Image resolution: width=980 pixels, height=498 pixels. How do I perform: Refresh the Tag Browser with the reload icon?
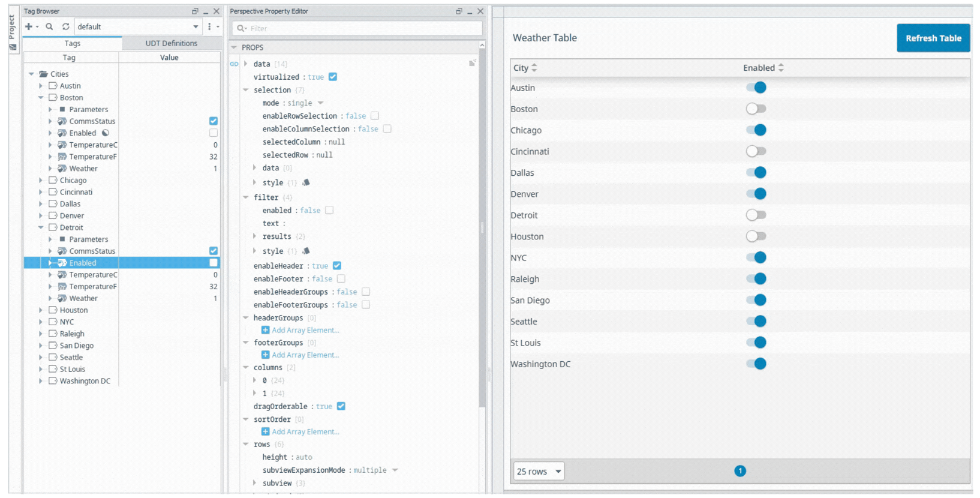pyautogui.click(x=65, y=26)
